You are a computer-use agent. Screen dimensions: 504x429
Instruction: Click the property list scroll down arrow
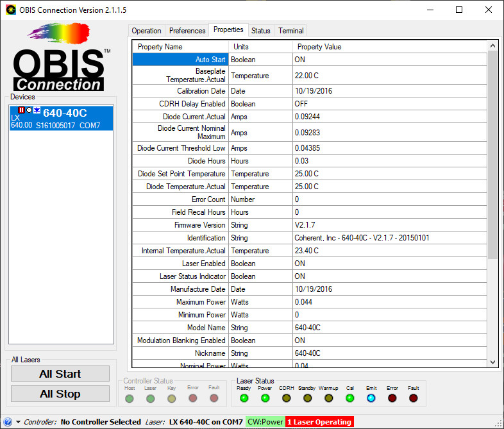492,362
